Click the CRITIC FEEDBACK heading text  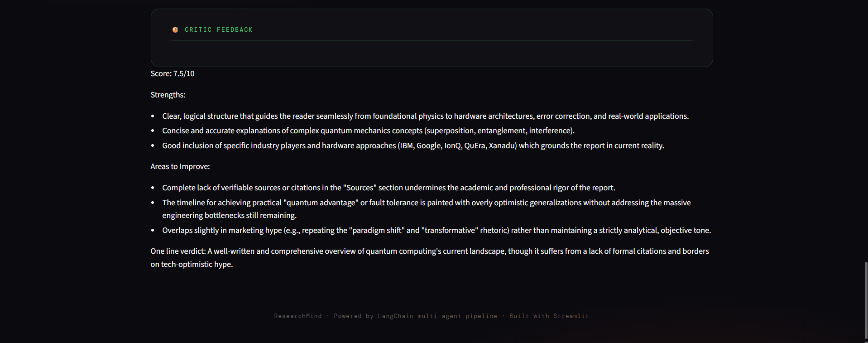[x=219, y=29]
